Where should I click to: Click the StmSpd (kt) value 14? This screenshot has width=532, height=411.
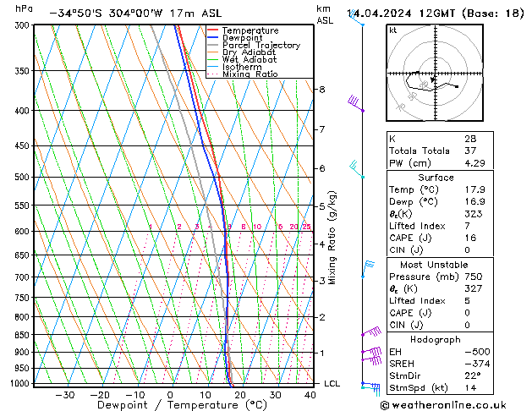(470, 388)
